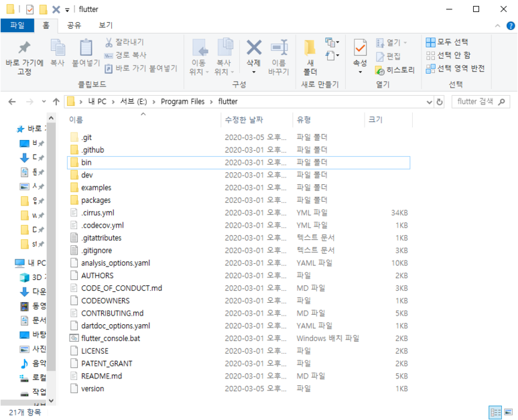The height and width of the screenshot is (420, 518).
Task: Click the Paste shortcut icon
Action: 109,69
